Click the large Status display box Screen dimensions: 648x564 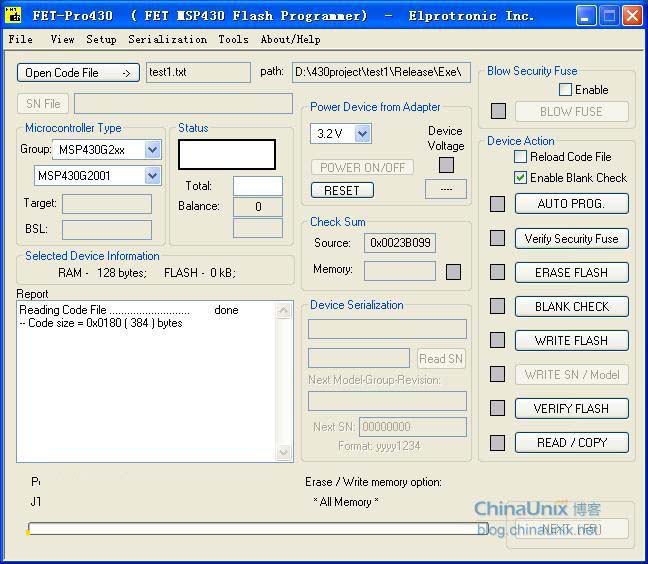point(227,154)
